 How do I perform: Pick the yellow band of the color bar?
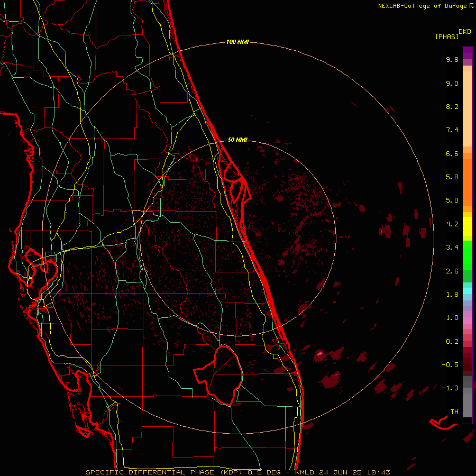click(467, 226)
